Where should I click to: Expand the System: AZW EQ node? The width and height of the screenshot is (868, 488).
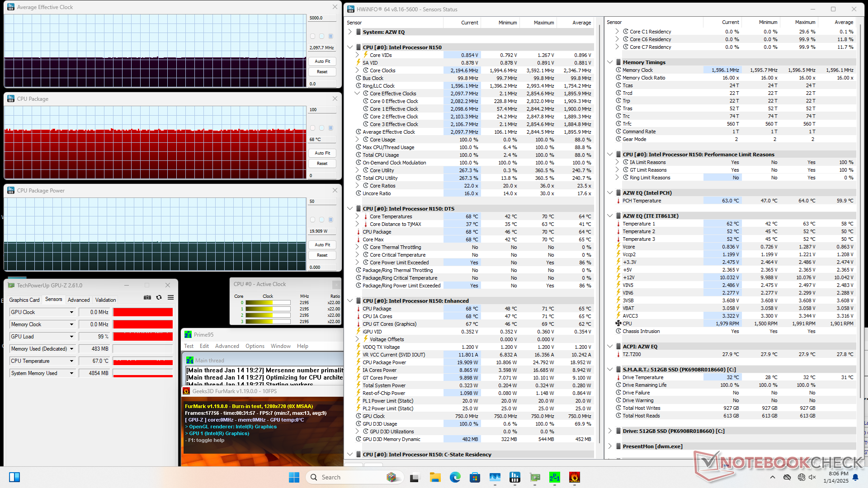[350, 32]
